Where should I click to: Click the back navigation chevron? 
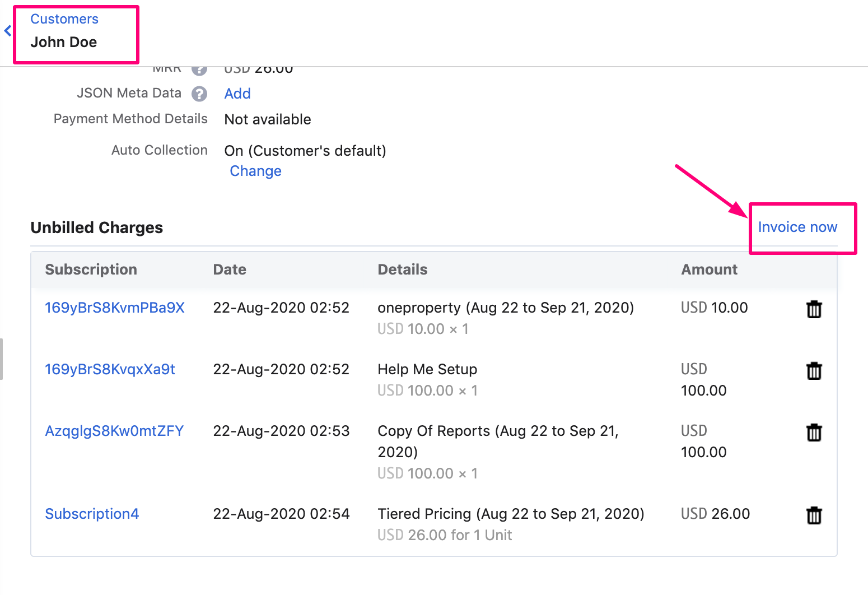pos(8,31)
